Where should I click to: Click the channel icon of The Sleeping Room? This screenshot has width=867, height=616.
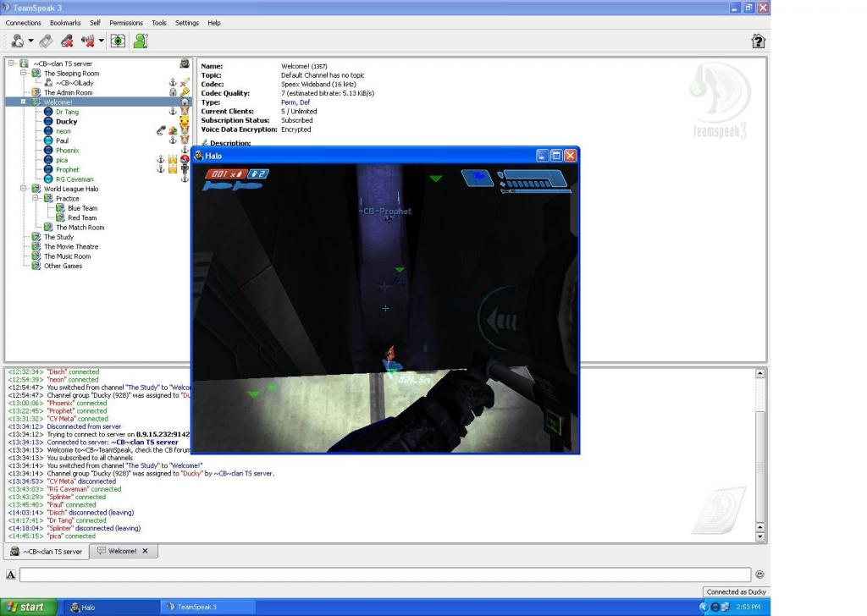pyautogui.click(x=36, y=73)
